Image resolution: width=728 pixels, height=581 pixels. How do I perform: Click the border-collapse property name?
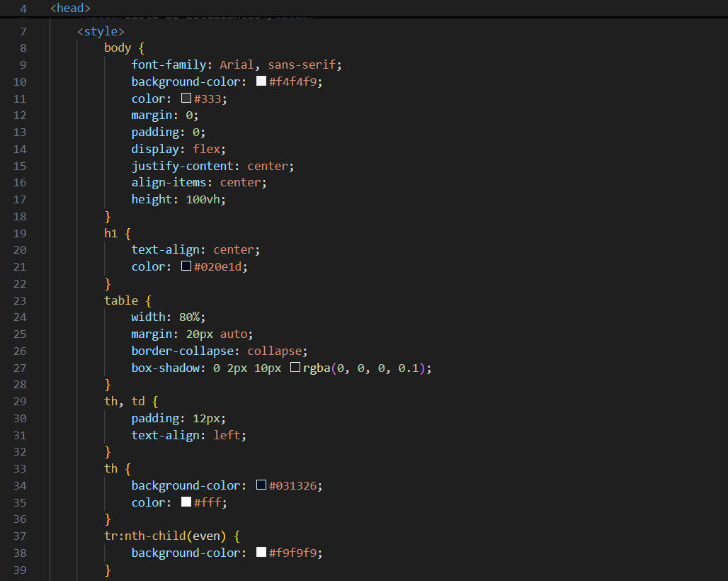(x=186, y=351)
